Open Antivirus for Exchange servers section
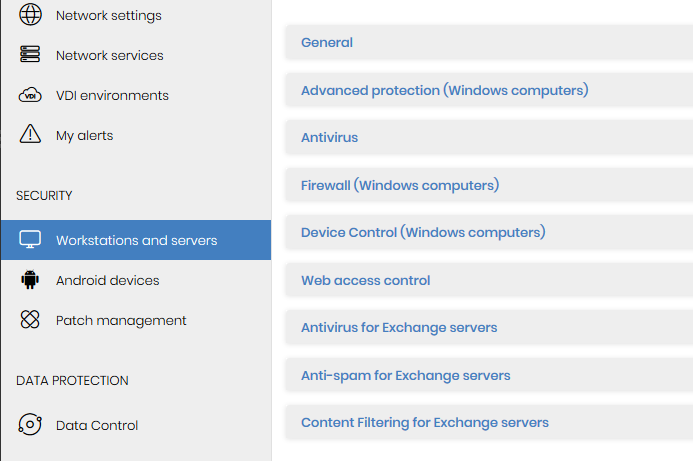This screenshot has height=461, width=693. (x=489, y=328)
